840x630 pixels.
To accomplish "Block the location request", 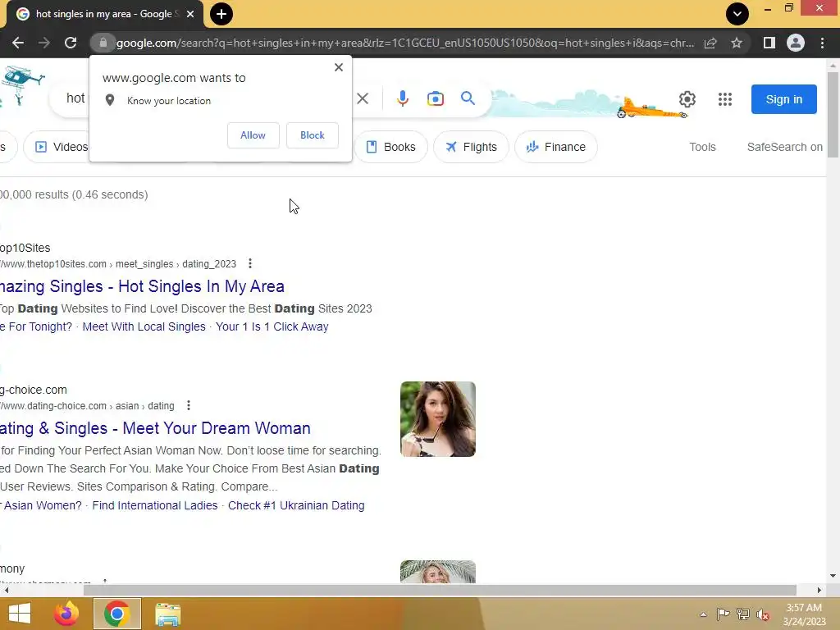I will tap(313, 135).
